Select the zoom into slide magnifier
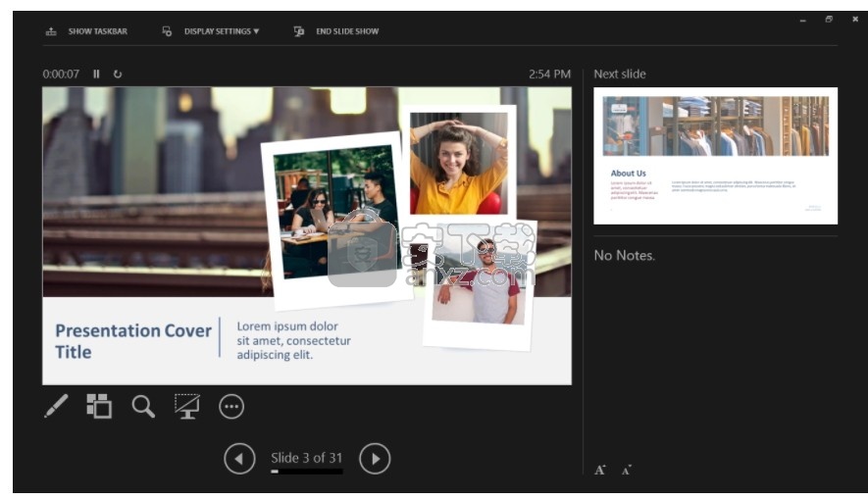This screenshot has height=500, width=868. click(143, 407)
